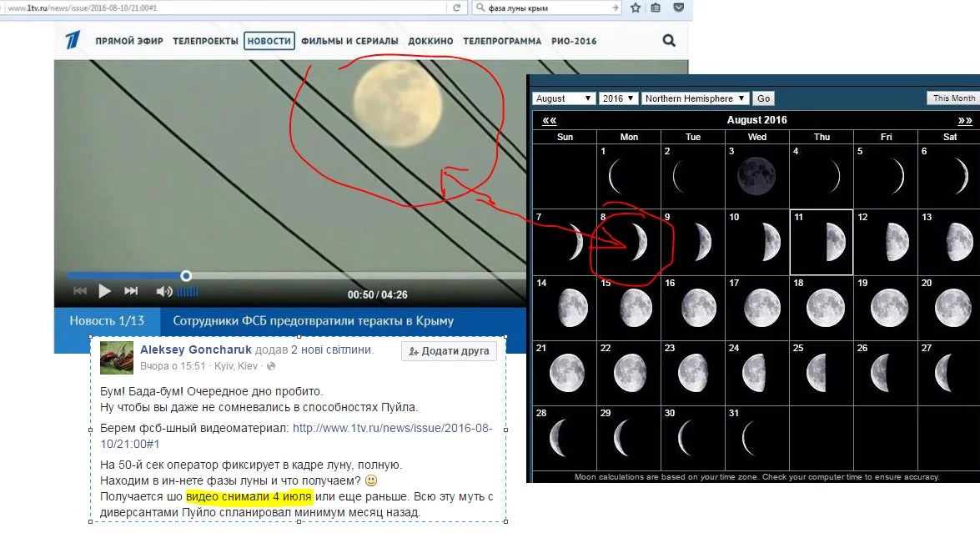Bookmark the page with the star icon
The height and width of the screenshot is (533, 980).
[636, 8]
